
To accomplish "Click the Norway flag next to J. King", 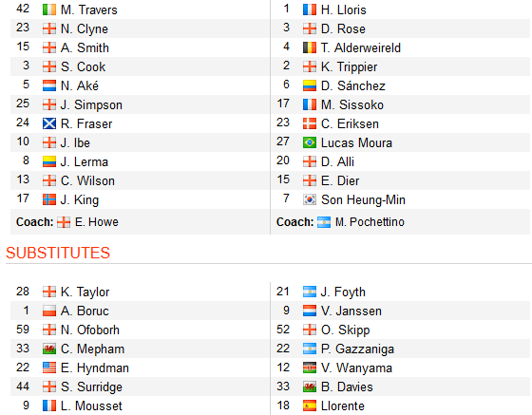I will (49, 199).
